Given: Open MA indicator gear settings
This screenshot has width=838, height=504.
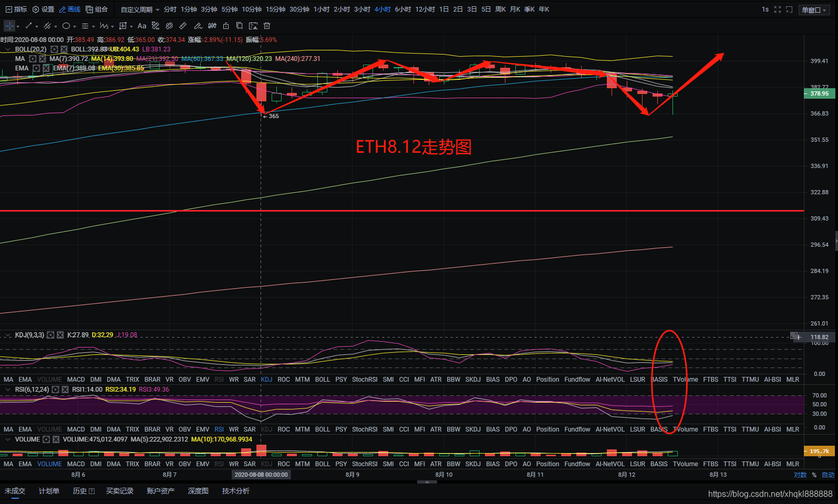Looking at the screenshot, I should [33, 59].
